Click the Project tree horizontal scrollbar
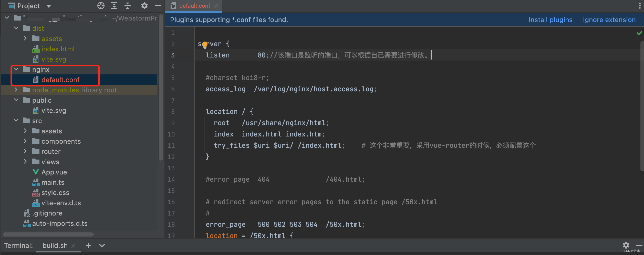644x255 pixels. click(48, 234)
